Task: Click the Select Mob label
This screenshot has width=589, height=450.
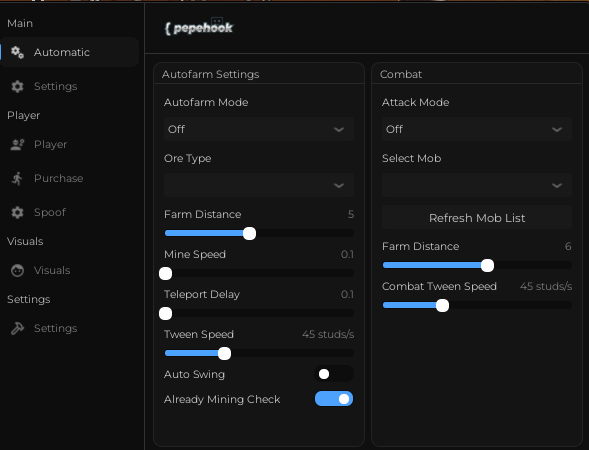Action: click(411, 159)
